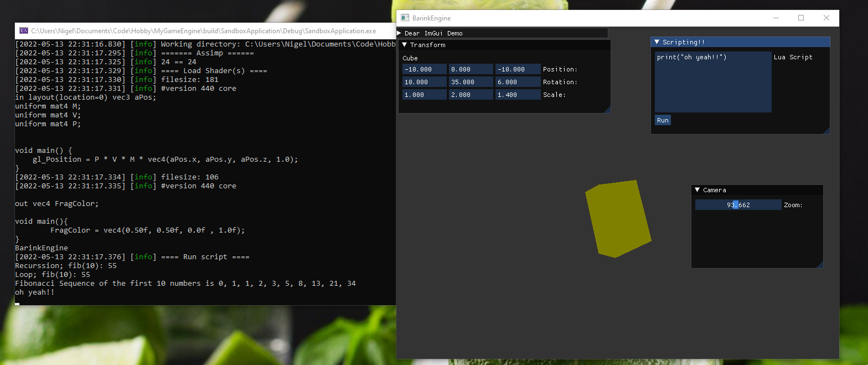Click the '==== Load Shader(s) ====' console line
This screenshot has width=868, height=365.
141,71
